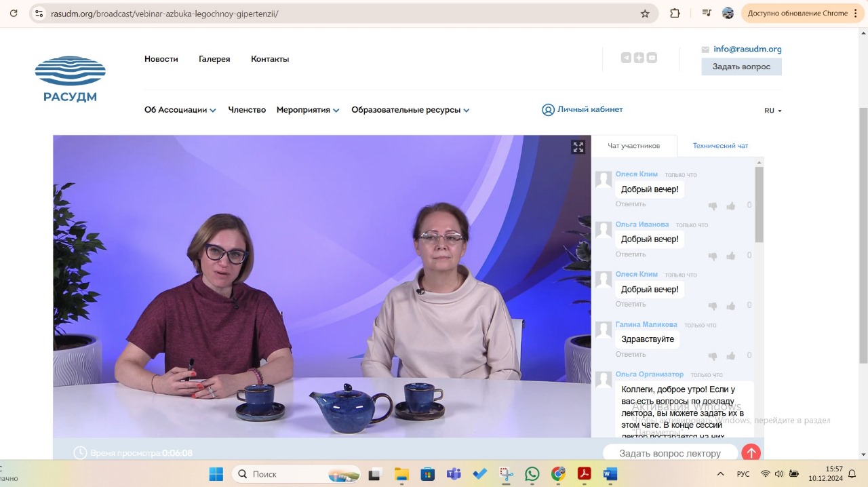
Task: Switch to the Чат участников tab
Action: click(634, 146)
